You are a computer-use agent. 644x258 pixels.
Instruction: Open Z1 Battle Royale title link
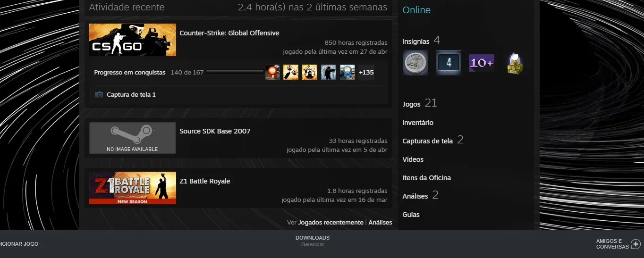(205, 181)
